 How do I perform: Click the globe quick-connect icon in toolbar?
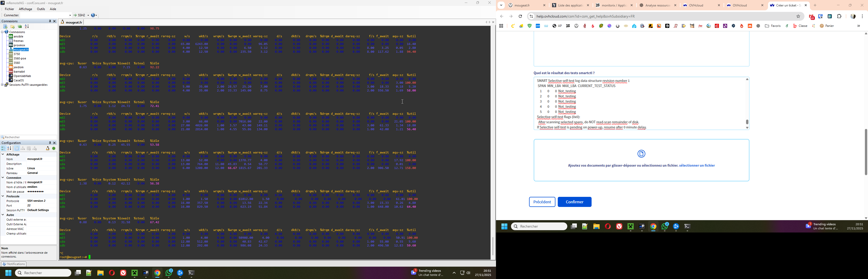93,15
